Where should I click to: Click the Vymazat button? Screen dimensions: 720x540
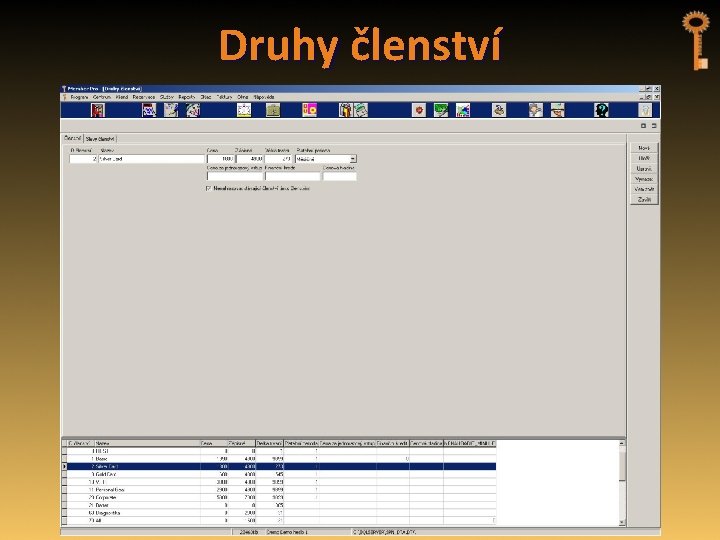pyautogui.click(x=644, y=179)
